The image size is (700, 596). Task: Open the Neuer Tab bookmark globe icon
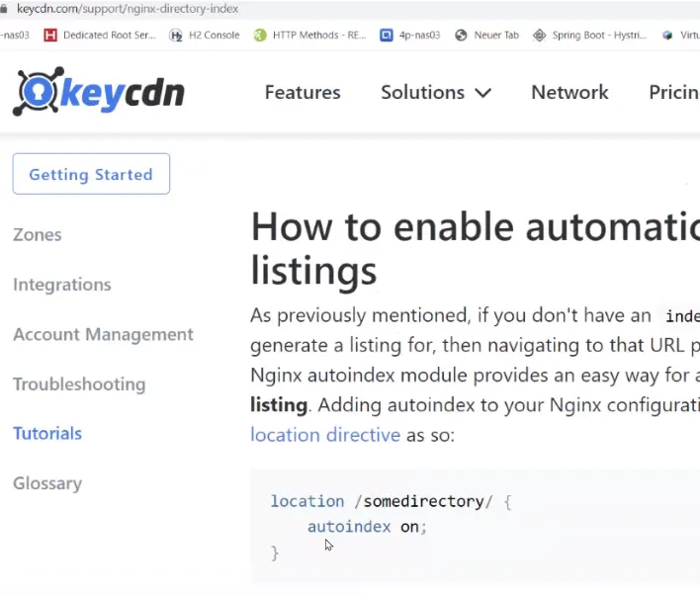click(x=461, y=36)
